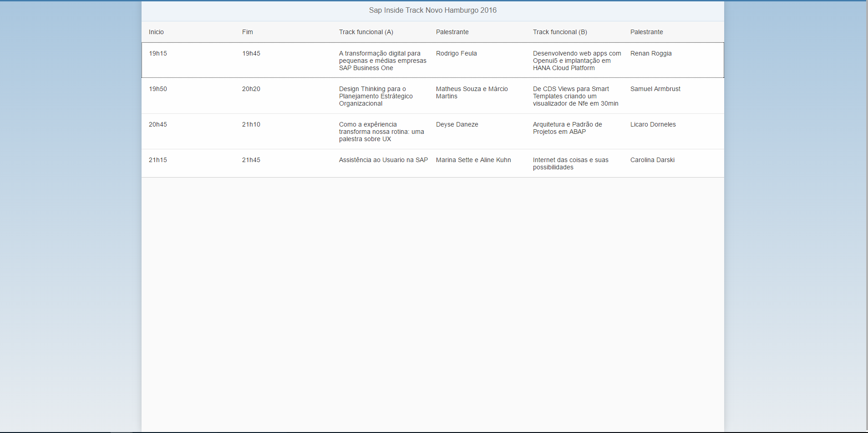868x433 pixels.
Task: Click speaker Licaro Dorneles
Action: (x=653, y=124)
